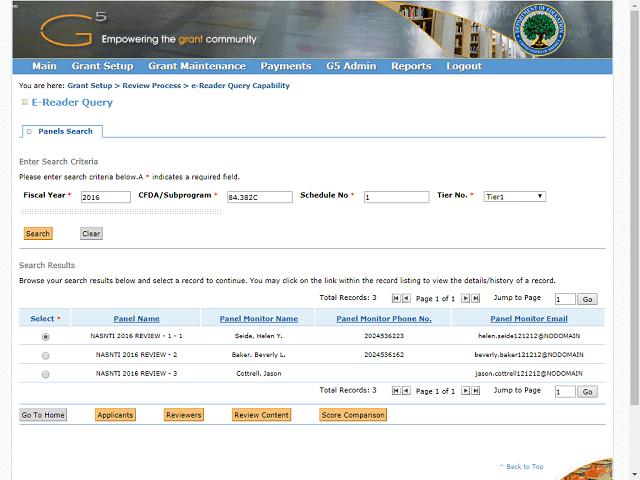The height and width of the screenshot is (480, 640).
Task: Click the Back to Top link
Action: [521, 467]
